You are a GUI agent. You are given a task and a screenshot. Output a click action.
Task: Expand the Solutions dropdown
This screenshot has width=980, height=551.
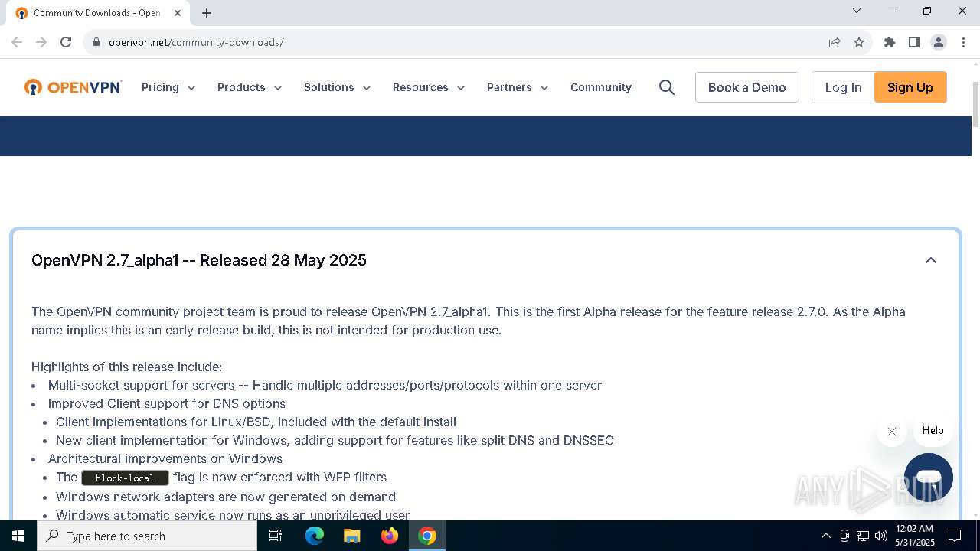[x=338, y=87]
